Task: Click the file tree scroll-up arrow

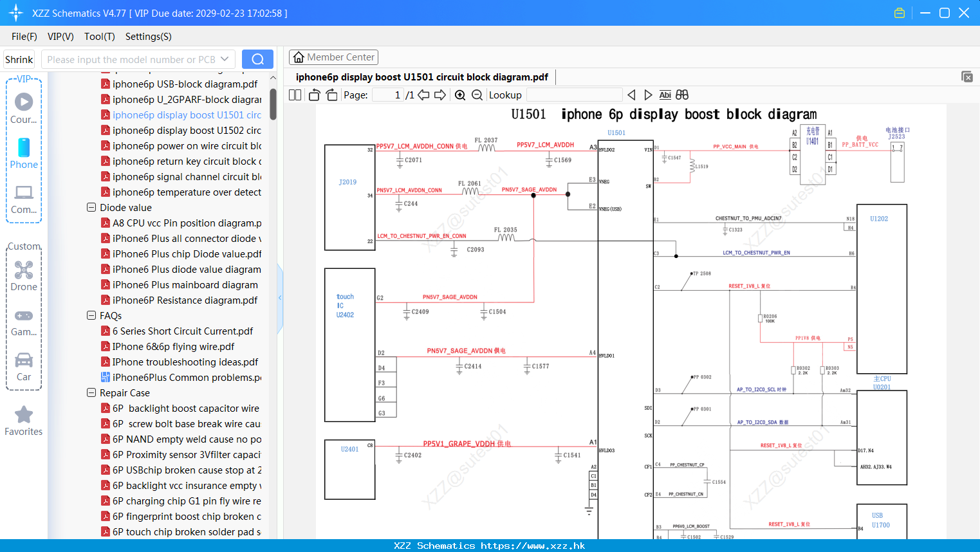Action: point(273,78)
